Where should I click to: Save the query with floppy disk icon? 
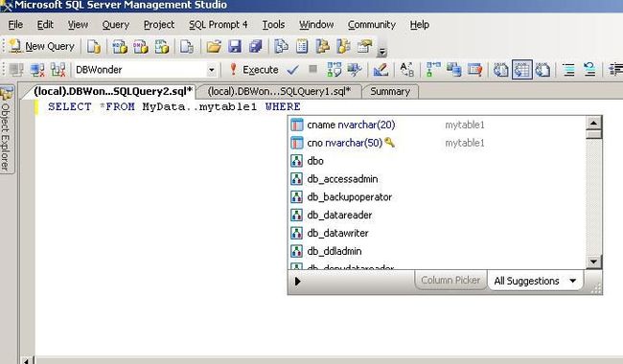[235, 46]
